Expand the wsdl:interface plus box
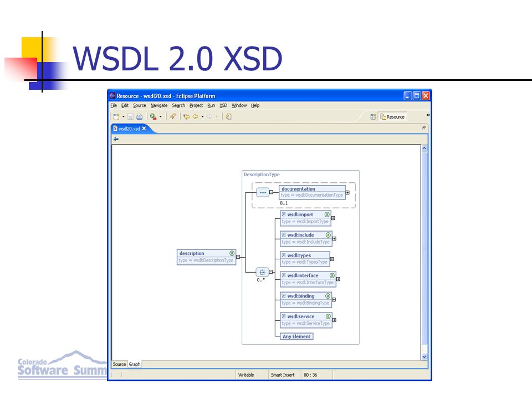 click(x=338, y=279)
